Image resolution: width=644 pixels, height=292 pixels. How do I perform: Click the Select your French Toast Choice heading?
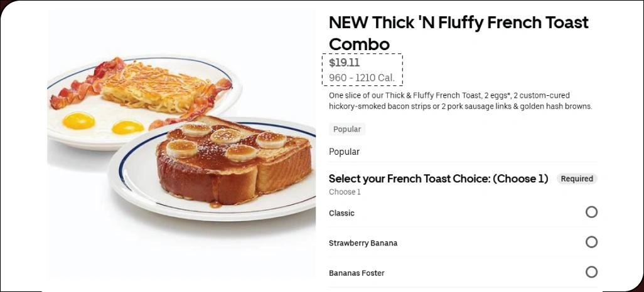tap(438, 179)
